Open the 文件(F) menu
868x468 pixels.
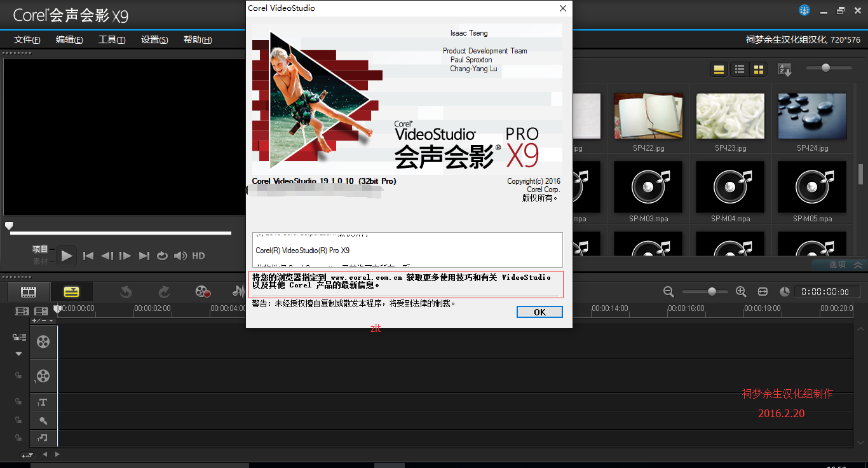(27, 39)
